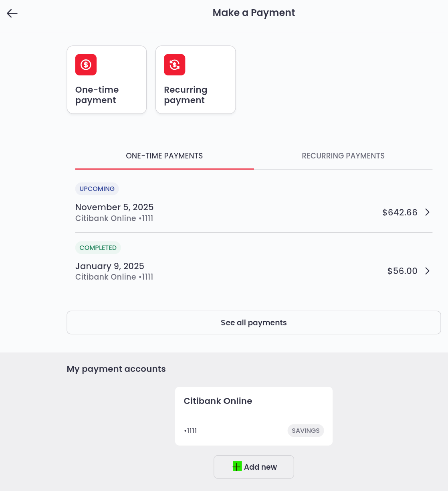Switch to the ONE-TIME PAYMENTS tab
448x491 pixels.
coord(164,156)
